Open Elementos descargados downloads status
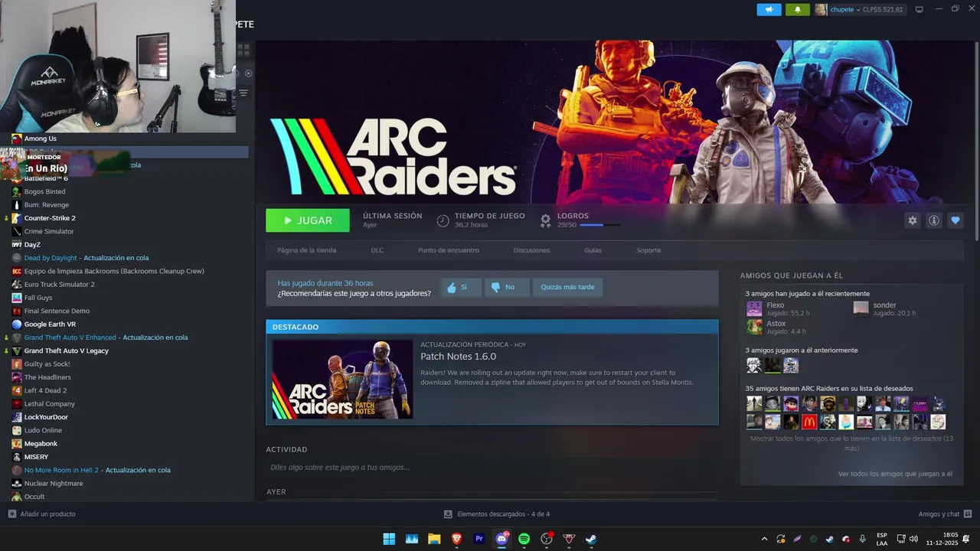Image resolution: width=980 pixels, height=551 pixels. pyautogui.click(x=497, y=514)
